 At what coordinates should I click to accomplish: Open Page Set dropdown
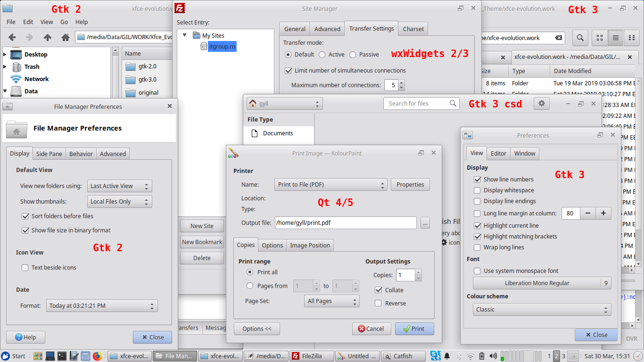coord(332,301)
